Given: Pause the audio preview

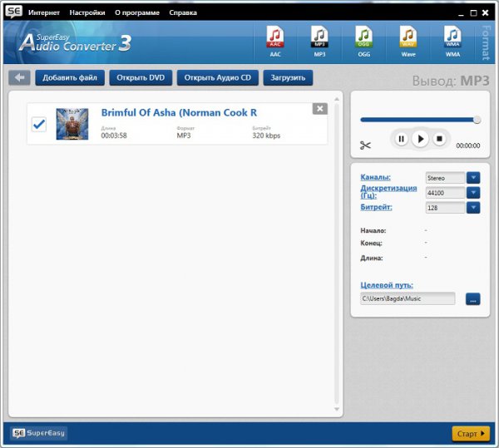Looking at the screenshot, I should point(402,139).
